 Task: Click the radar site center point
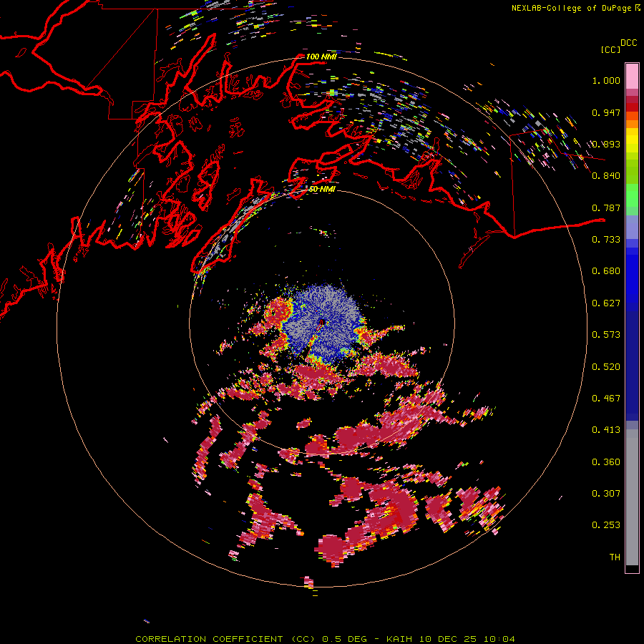pos(322,323)
